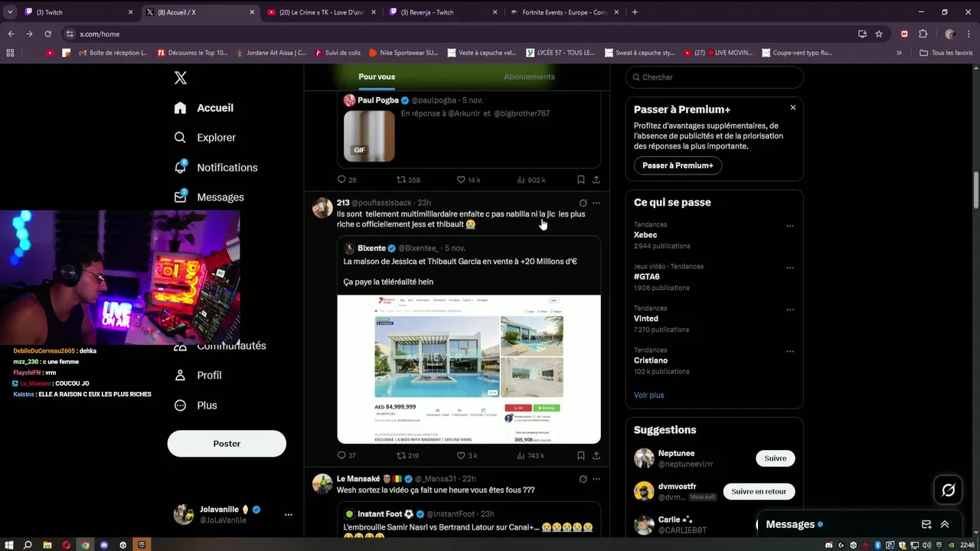Open the Plus more menu
This screenshot has height=551, width=980.
pyautogui.click(x=195, y=406)
